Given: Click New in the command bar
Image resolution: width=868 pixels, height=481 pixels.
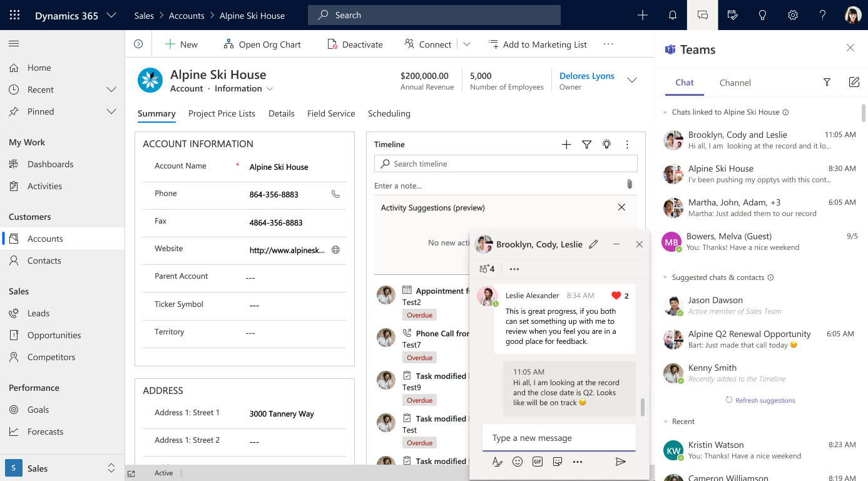Looking at the screenshot, I should point(181,44).
